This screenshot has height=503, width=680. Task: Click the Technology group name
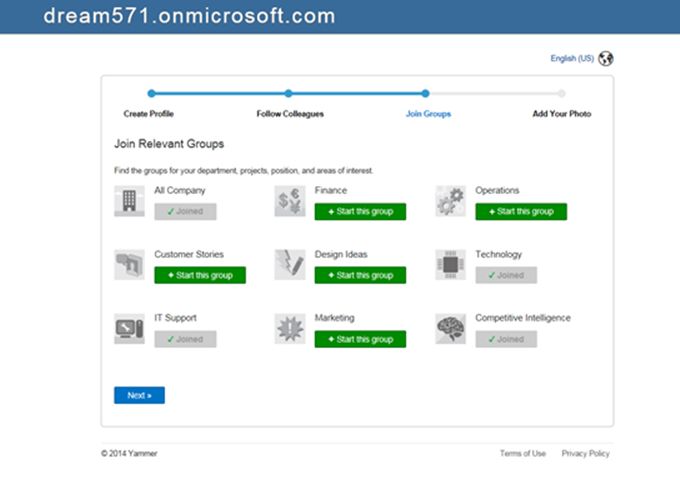pos(498,254)
